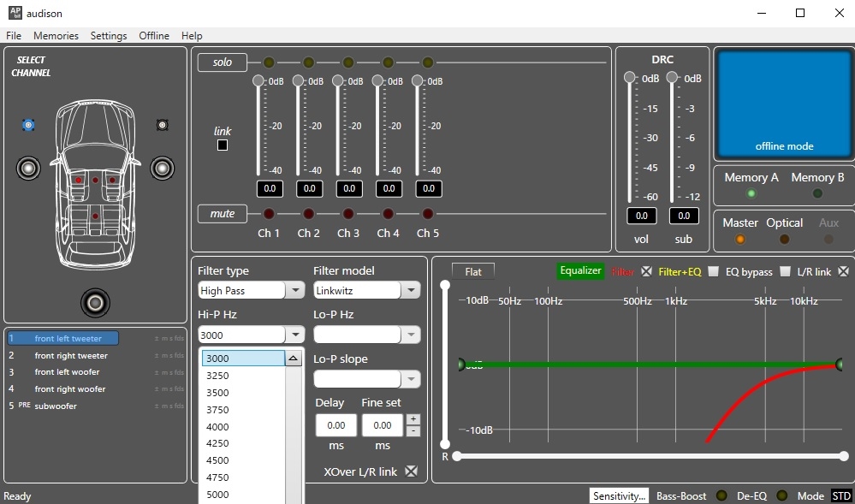The image size is (855, 504).
Task: Select the front right tweeter speaker icon
Action: pos(162,125)
